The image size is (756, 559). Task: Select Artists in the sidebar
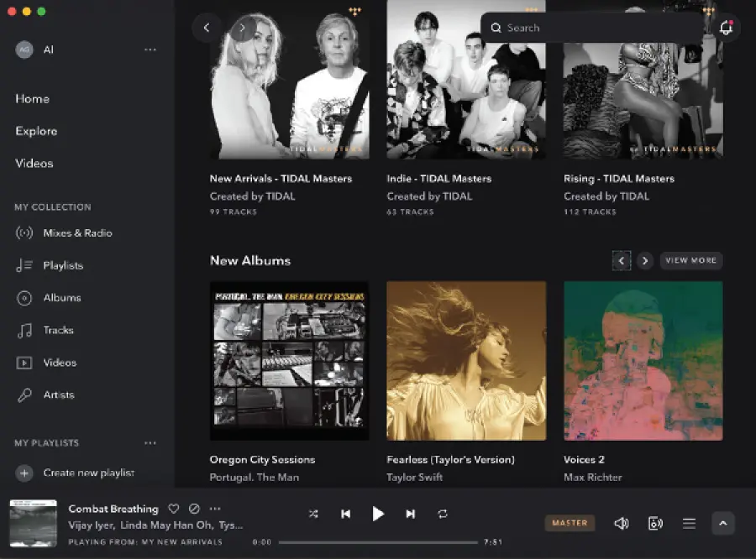(x=60, y=394)
